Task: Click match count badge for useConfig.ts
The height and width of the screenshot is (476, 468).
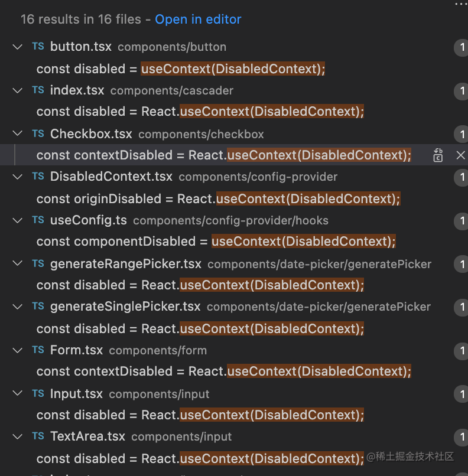Action: [461, 221]
